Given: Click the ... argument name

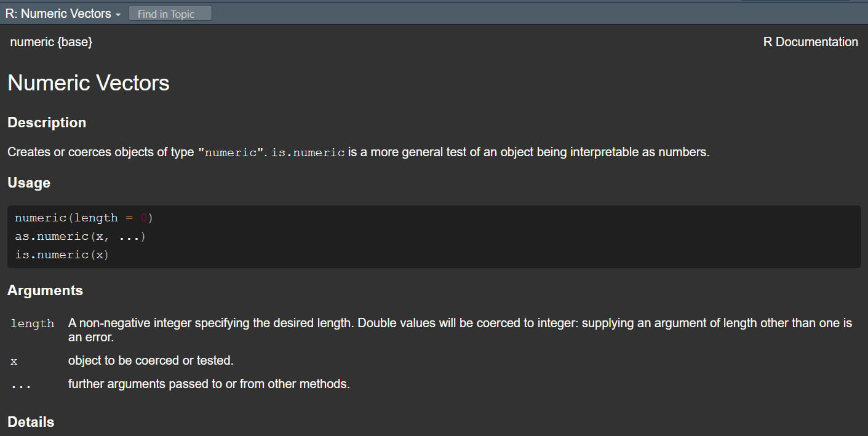Looking at the screenshot, I should (x=20, y=385).
